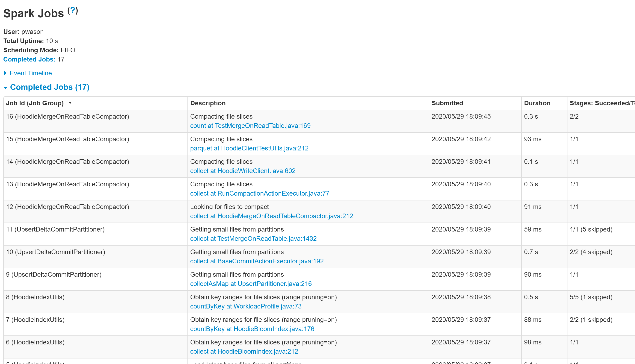This screenshot has height=364, width=635.
Task: Collapse the Completed Jobs (17) section
Action: pyautogui.click(x=49, y=87)
